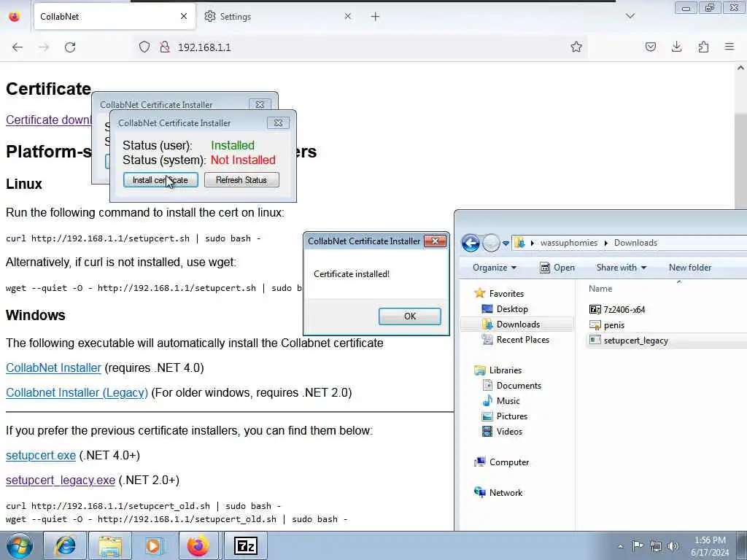Select the 7z2406-x64 file
Screen dimensions: 747x560
(617, 309)
